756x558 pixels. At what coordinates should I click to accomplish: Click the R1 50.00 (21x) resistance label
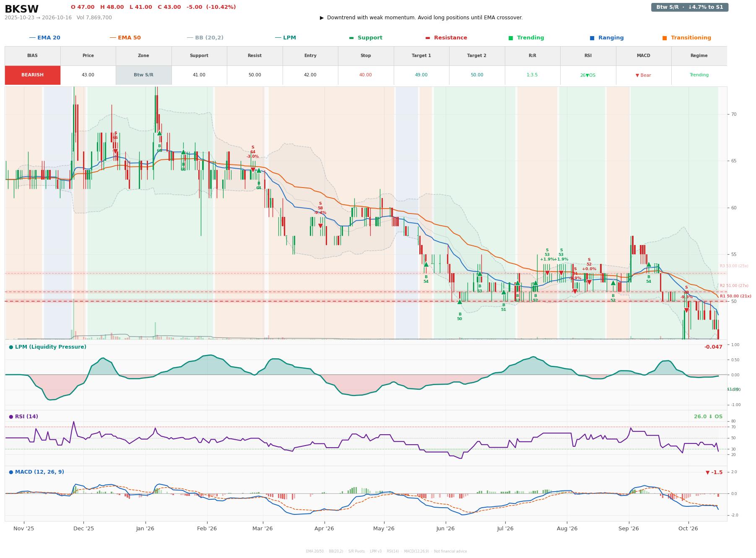pos(735,296)
